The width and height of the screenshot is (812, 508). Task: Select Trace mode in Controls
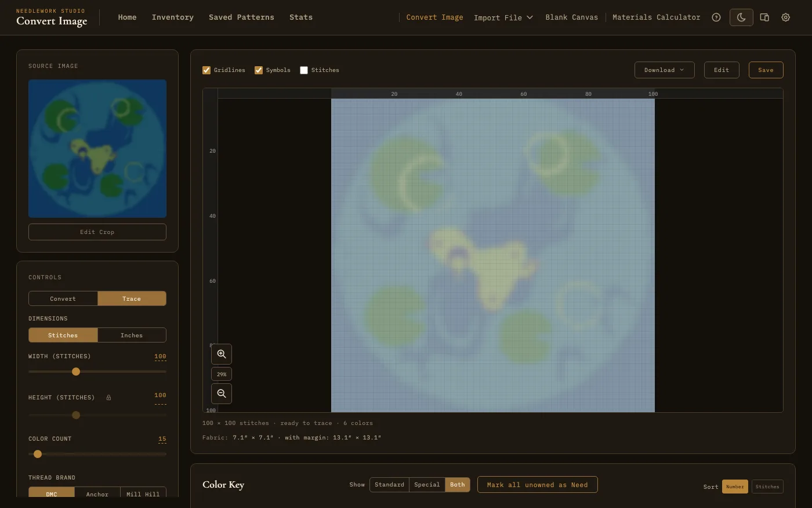coord(132,298)
